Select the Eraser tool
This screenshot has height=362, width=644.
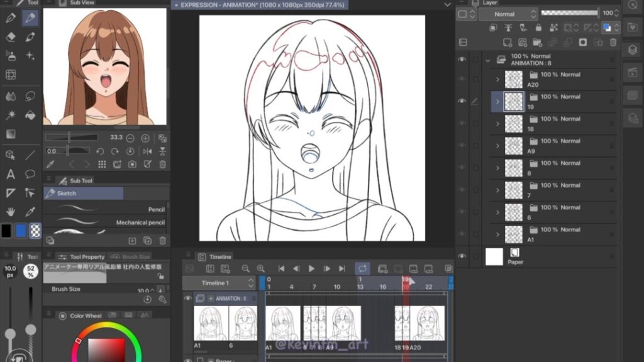coord(10,37)
